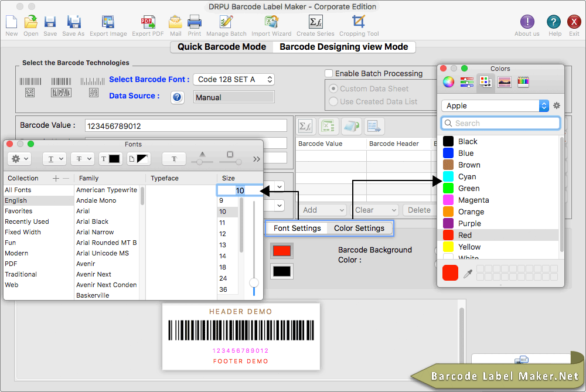The height and width of the screenshot is (392, 586).
Task: Click the Save toolbar icon
Action: click(50, 22)
